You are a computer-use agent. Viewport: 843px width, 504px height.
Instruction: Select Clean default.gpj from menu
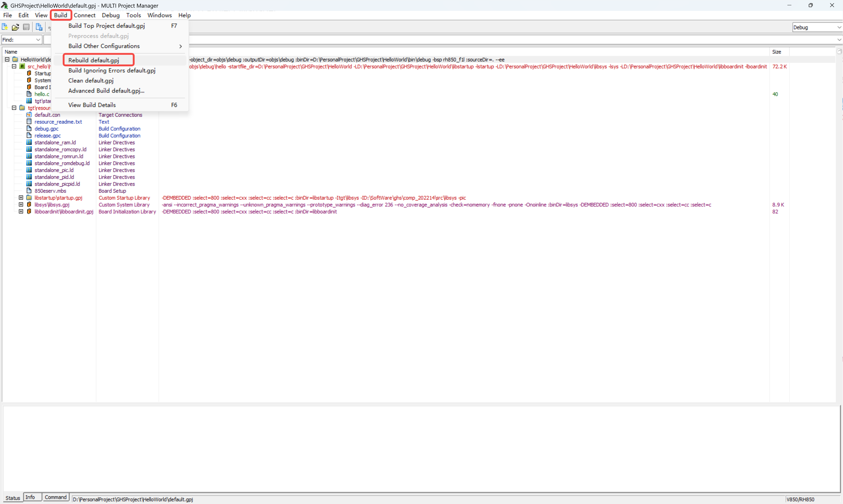(91, 81)
